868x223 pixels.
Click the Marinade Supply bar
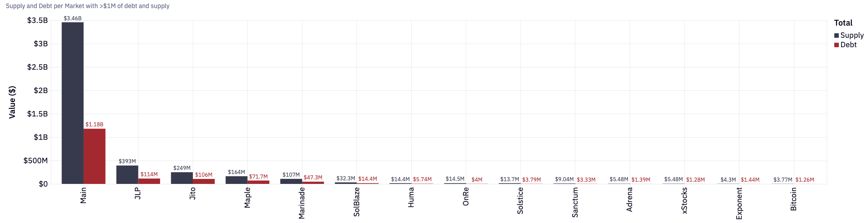(x=291, y=181)
